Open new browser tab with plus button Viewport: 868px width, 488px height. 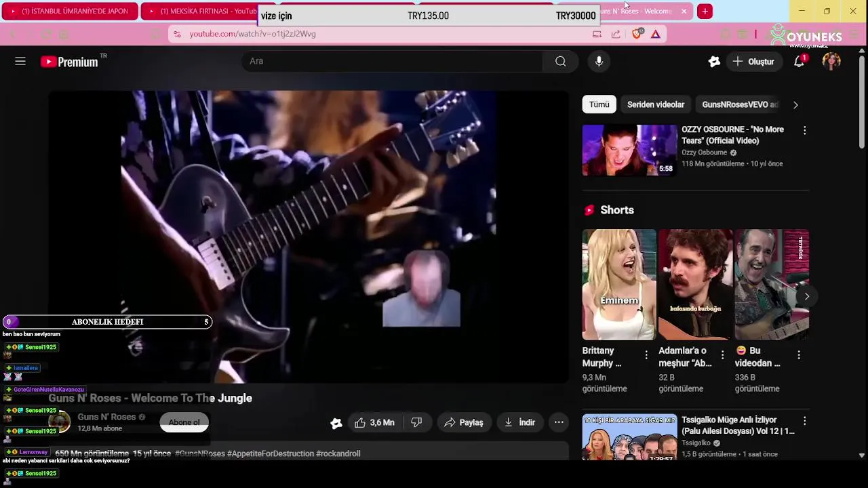pyautogui.click(x=705, y=12)
